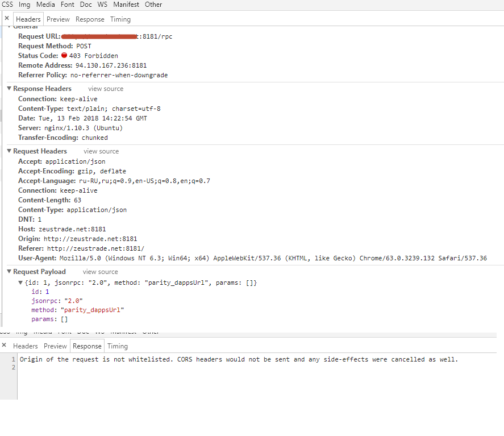
Task: Collapse the Response Headers section
Action: click(9, 89)
